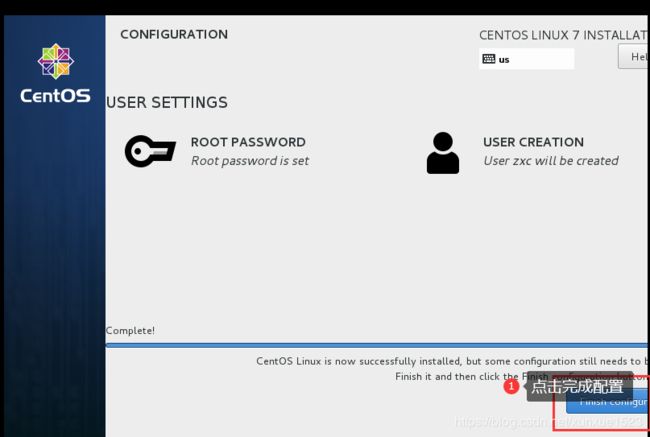Screen dimensions: 650x437
Task: Click the root password key icon
Action: click(150, 151)
